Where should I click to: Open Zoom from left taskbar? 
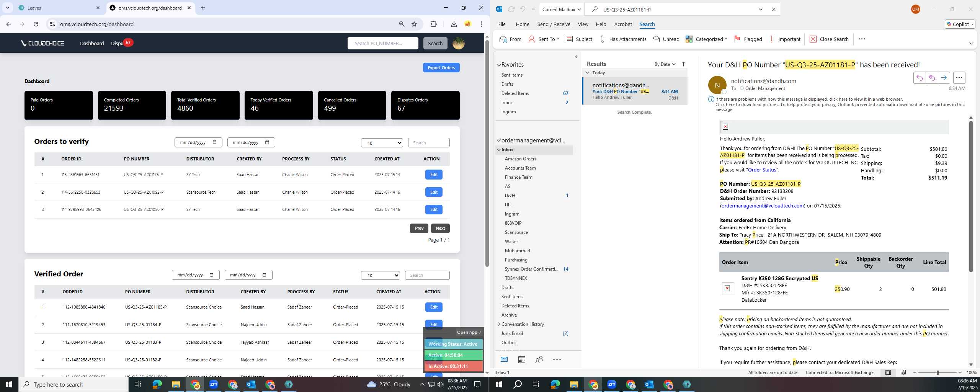click(214, 384)
